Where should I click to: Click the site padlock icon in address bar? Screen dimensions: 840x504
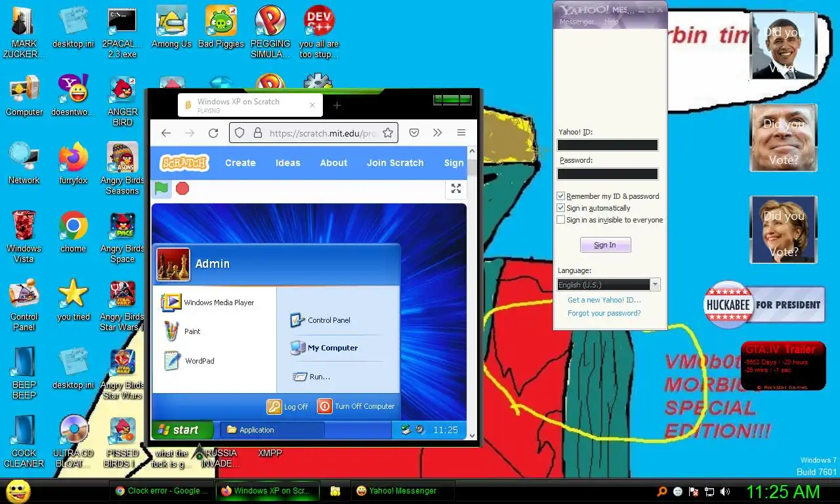(x=257, y=133)
